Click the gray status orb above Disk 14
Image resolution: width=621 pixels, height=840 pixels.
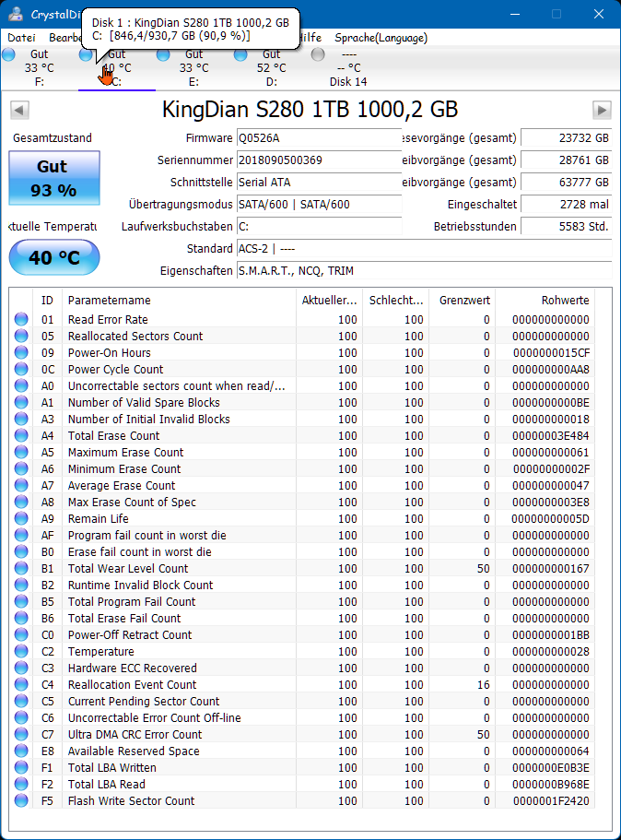coord(318,54)
